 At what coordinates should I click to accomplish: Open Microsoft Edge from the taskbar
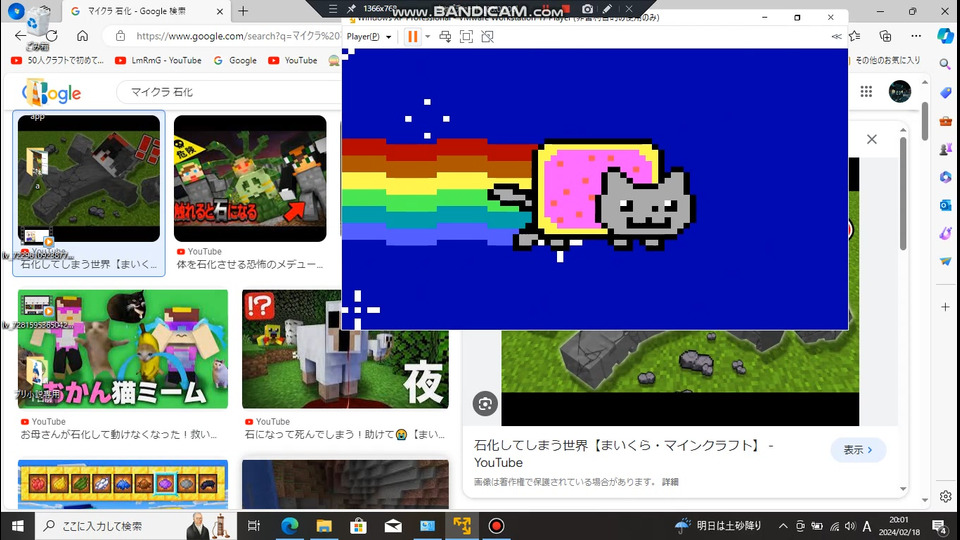289,526
